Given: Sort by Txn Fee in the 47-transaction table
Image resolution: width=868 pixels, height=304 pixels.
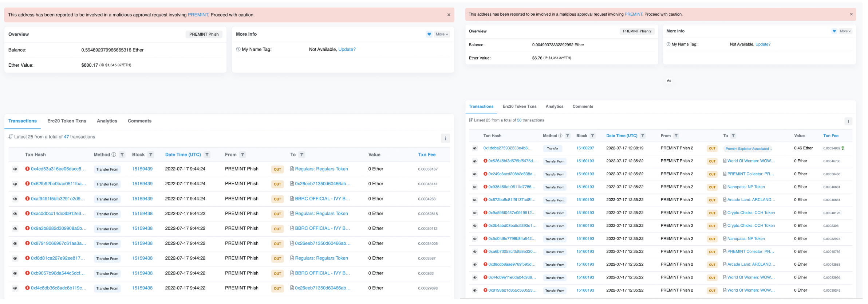Looking at the screenshot, I should pyautogui.click(x=427, y=155).
